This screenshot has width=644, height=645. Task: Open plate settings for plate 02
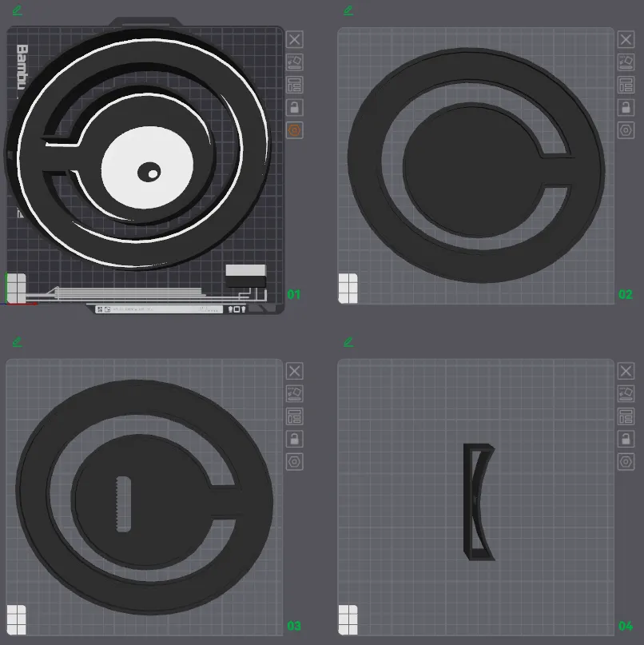[626, 129]
